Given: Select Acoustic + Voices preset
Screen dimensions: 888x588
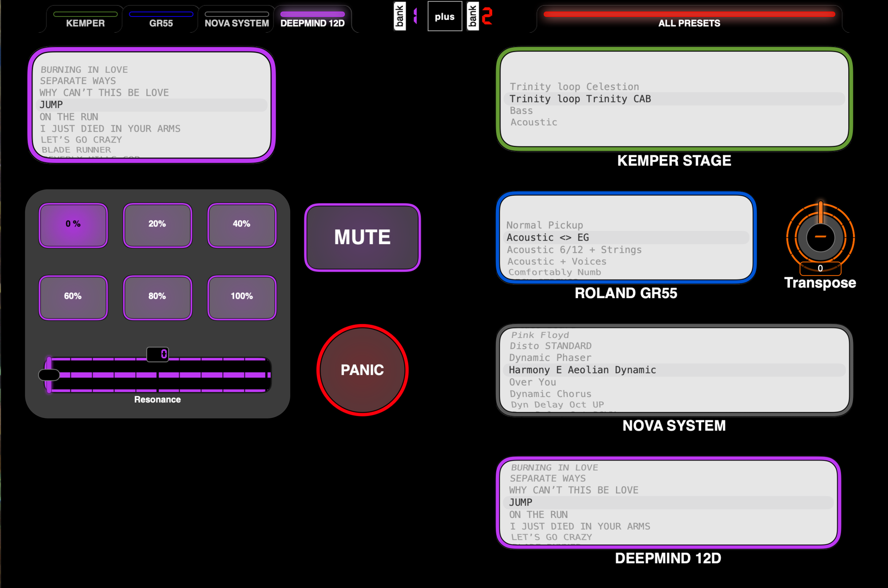Looking at the screenshot, I should pyautogui.click(x=557, y=261).
